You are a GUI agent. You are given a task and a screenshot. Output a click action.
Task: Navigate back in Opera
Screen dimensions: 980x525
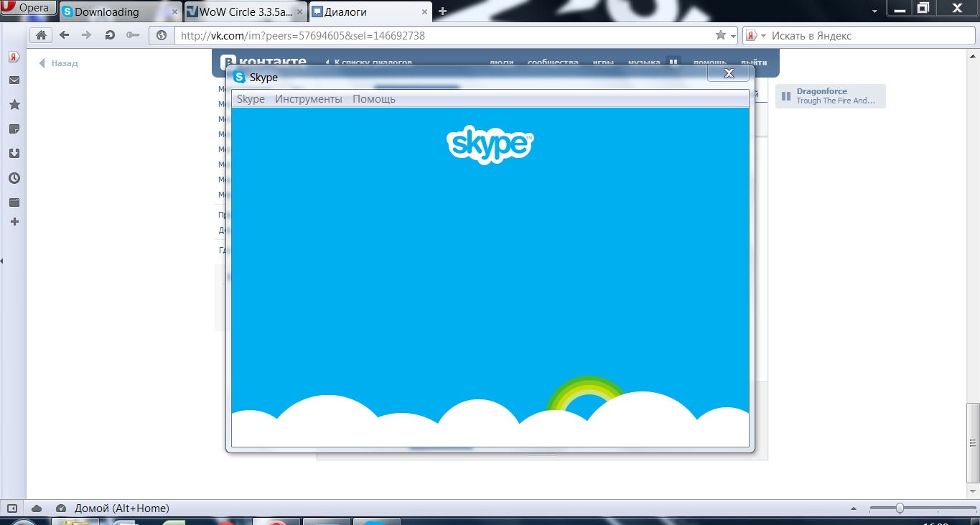point(65,35)
